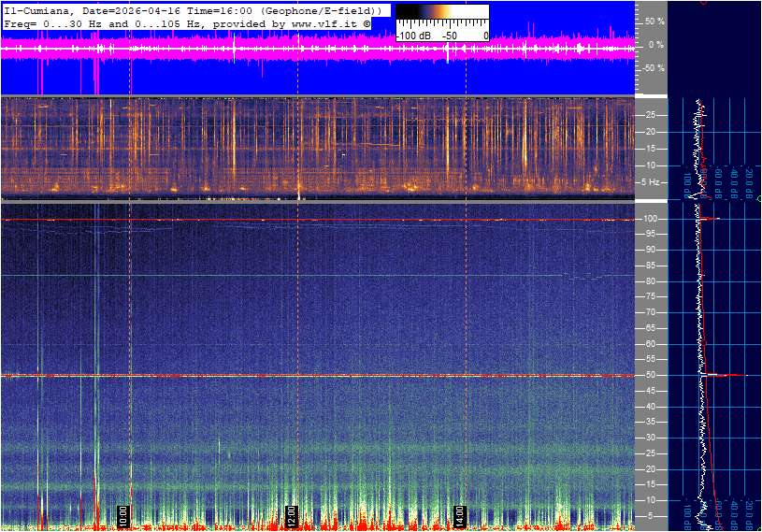Click the 100 Hz peak in spectrum plot
762x532 pixels.
pos(710,219)
